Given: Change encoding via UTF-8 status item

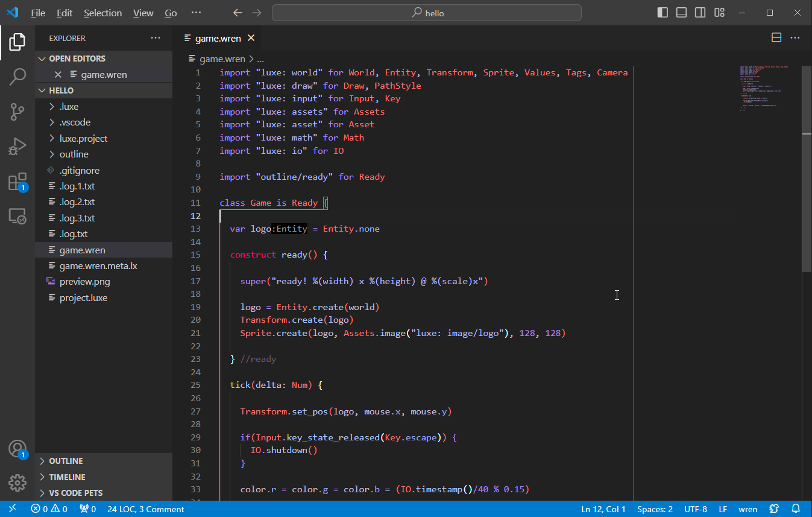Looking at the screenshot, I should 696,509.
